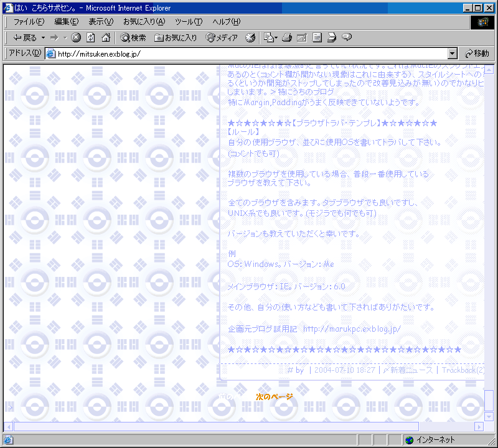The height and width of the screenshot is (448, 498).
Task: Open the Trackback(2) link
Action: point(463,370)
